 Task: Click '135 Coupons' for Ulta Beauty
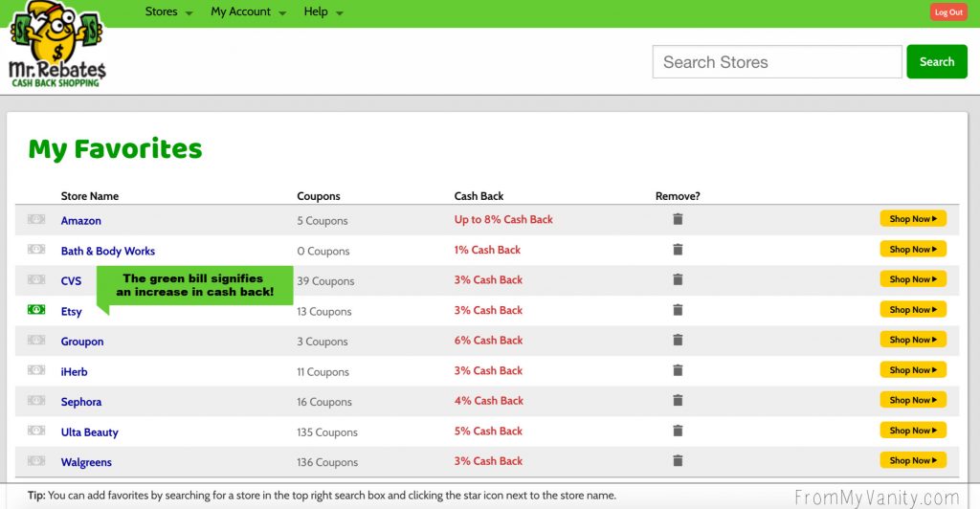[327, 432]
